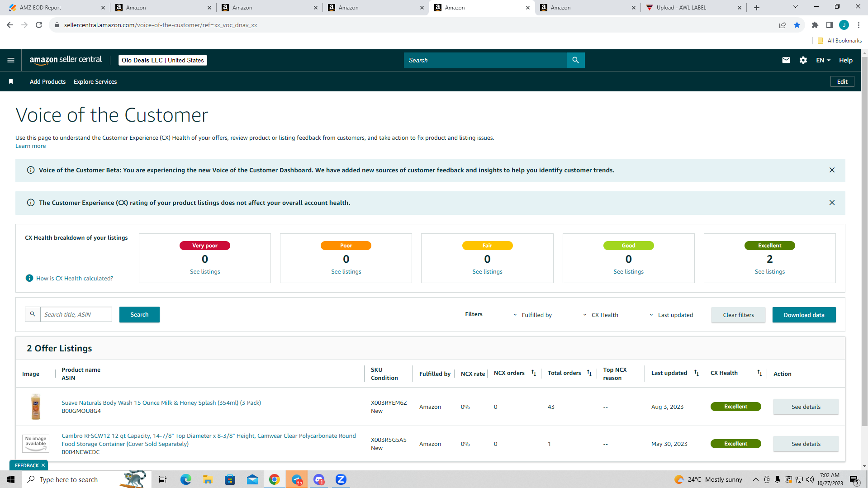Reload the page with browser refresh
868x488 pixels.
coord(39,25)
